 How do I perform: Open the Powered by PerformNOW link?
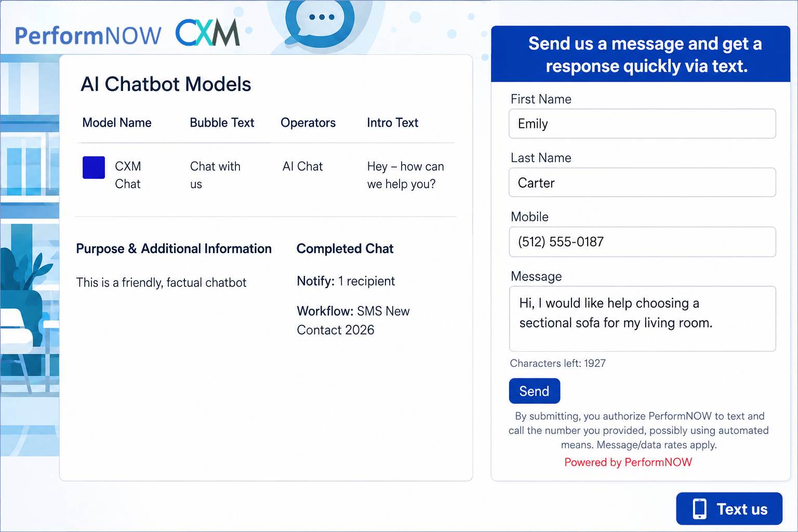(x=628, y=462)
